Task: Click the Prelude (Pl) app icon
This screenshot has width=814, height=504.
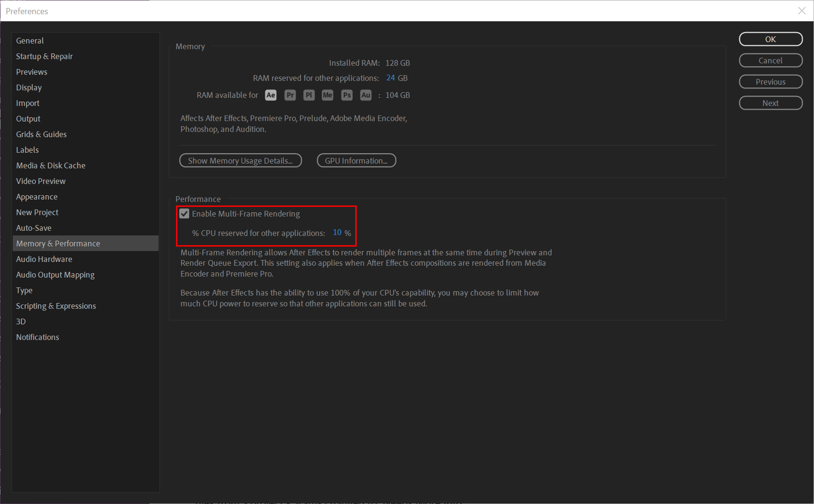Action: click(x=309, y=95)
